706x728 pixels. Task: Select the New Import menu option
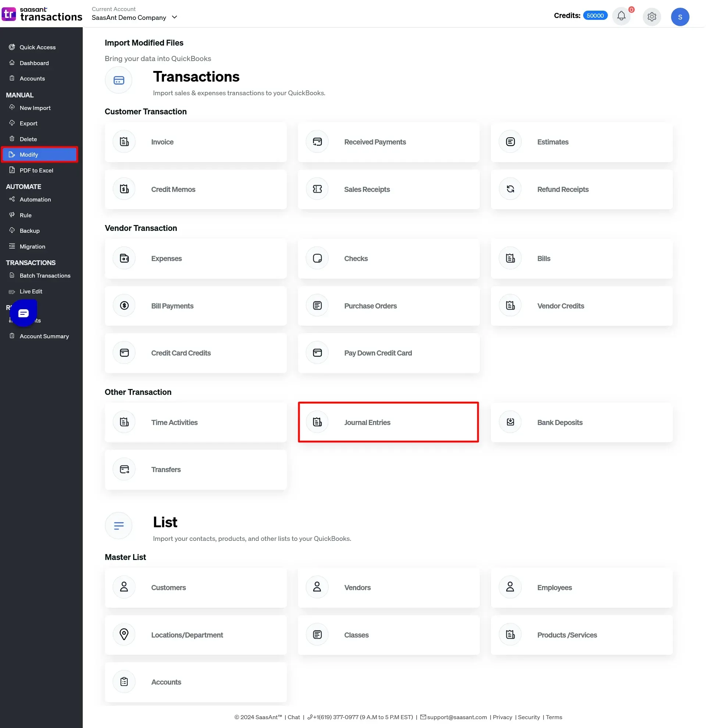35,108
